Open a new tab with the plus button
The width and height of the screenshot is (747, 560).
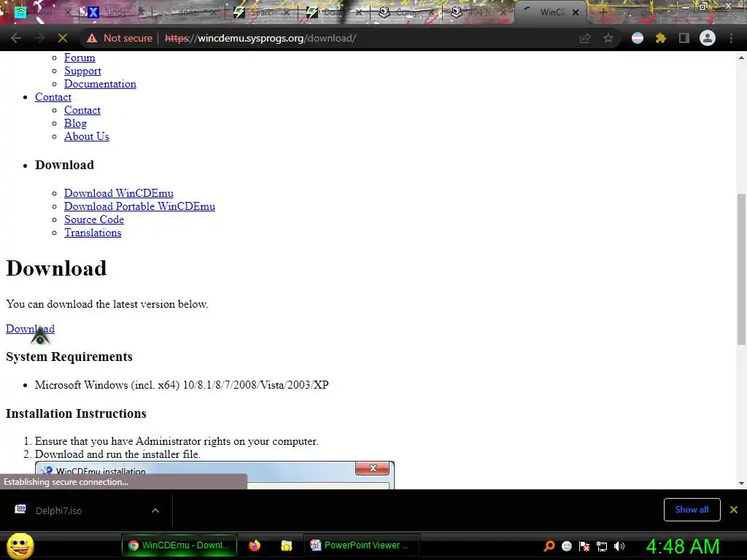603,12
